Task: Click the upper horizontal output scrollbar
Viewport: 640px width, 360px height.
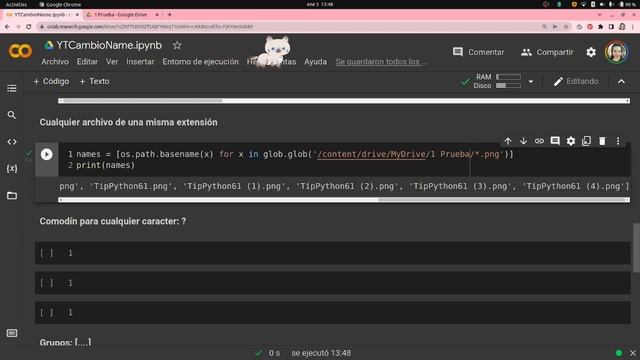Action: [344, 100]
